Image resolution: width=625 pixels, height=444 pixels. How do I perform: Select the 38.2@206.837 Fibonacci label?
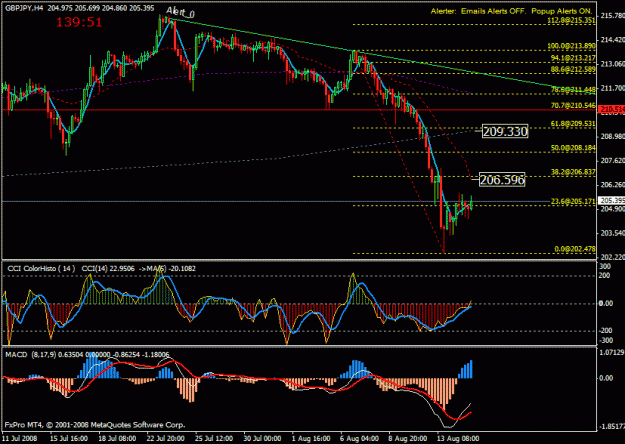tap(573, 172)
